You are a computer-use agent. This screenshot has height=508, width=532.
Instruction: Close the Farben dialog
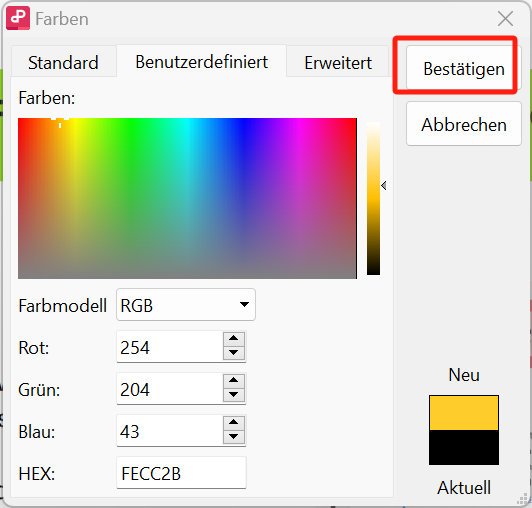[505, 18]
